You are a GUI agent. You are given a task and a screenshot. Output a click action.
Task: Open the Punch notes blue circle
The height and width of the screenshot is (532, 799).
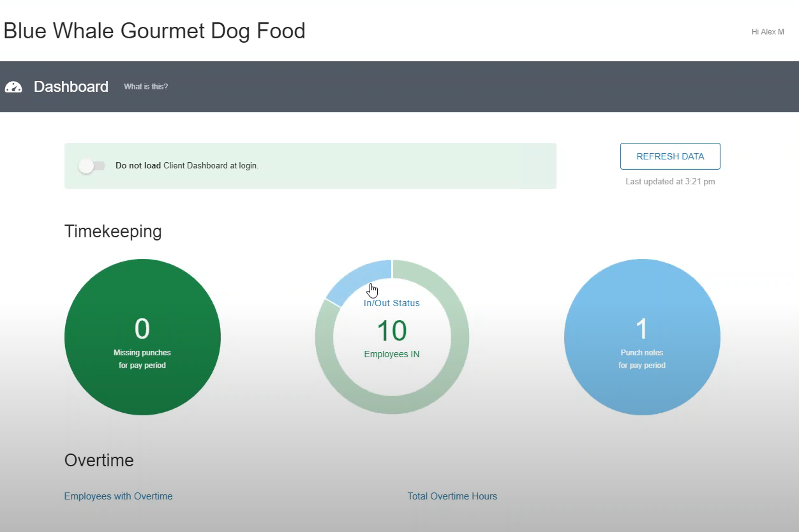(642, 337)
